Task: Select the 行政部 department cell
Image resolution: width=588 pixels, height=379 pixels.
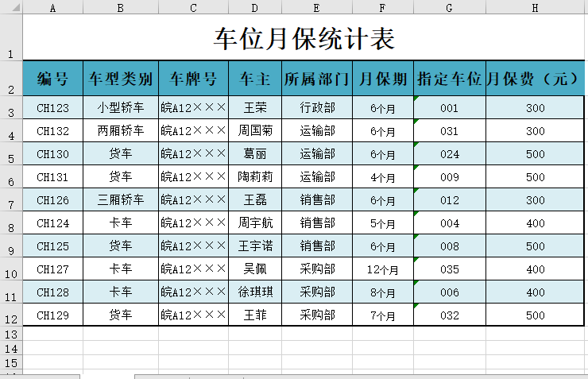Action: (x=316, y=107)
